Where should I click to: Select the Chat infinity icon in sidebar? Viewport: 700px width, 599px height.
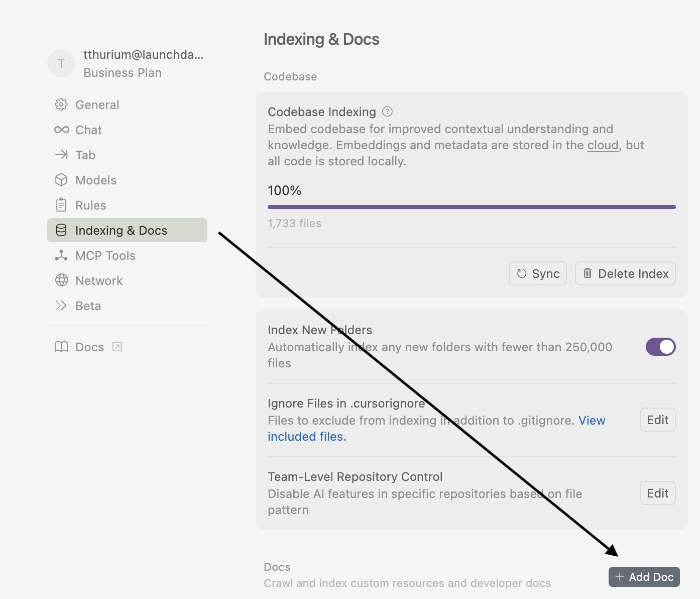click(61, 130)
